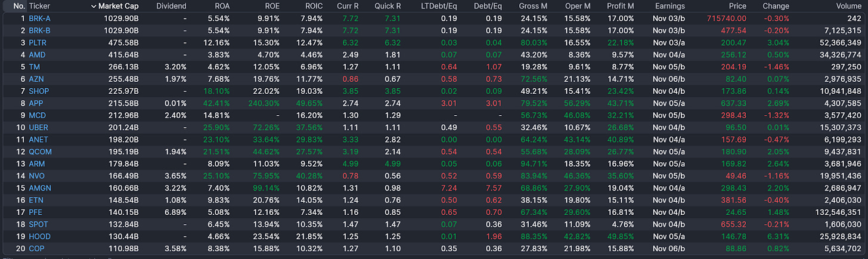Image resolution: width=868 pixels, height=259 pixels.
Task: Open the AZN ticker link
Action: pos(36,79)
